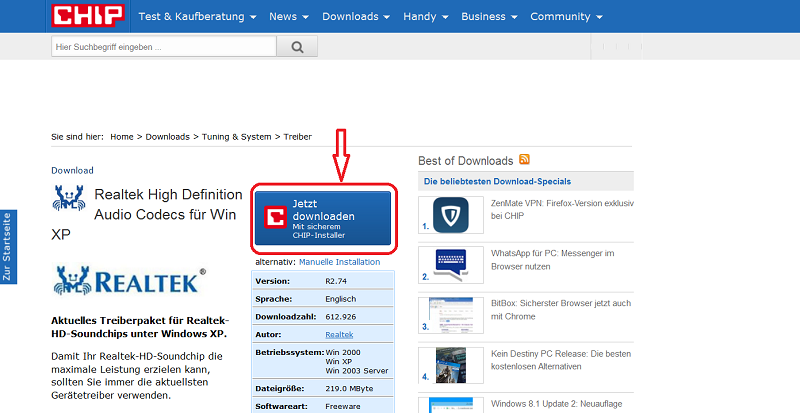Image resolution: width=800 pixels, height=413 pixels.
Task: Click the Downloadzahl value 612.926
Action: click(341, 317)
